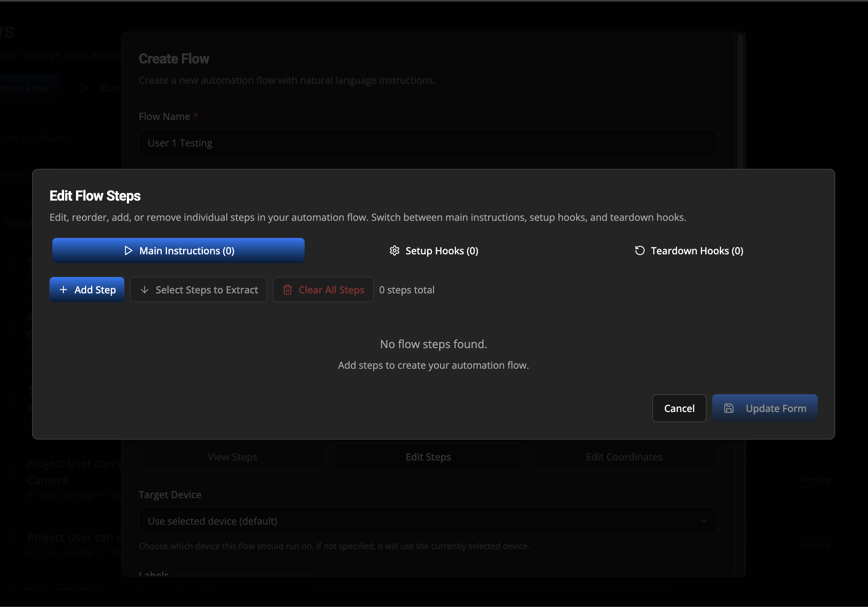868x607 pixels.
Task: Click Edit Steps in Create Flow
Action: [x=428, y=457]
